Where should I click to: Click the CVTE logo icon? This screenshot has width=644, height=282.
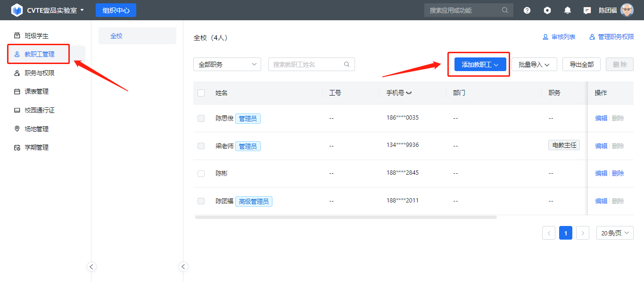[17, 10]
